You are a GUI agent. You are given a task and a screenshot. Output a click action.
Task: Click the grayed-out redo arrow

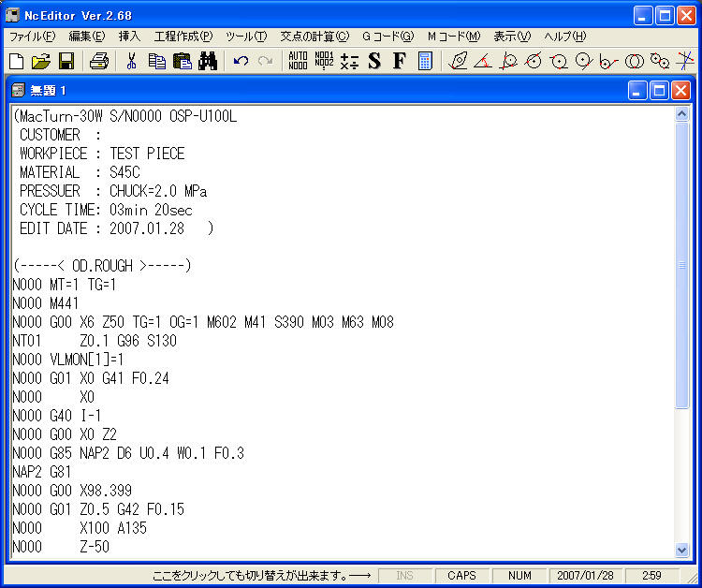tap(266, 61)
